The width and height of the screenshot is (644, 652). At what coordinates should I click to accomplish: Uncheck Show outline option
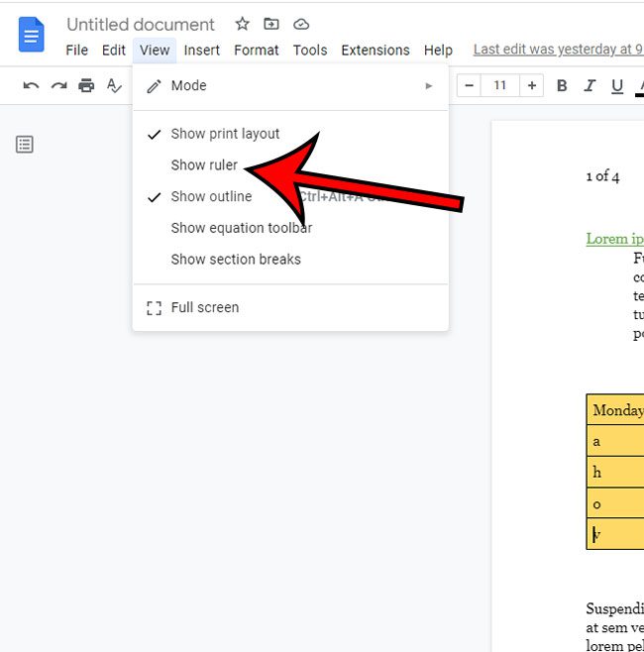(x=211, y=196)
